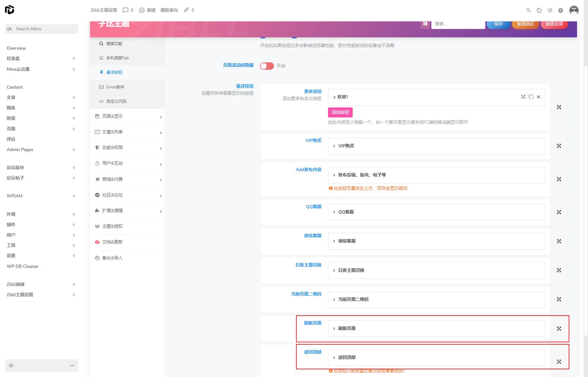Open the Email邮件 settings tab
The width and height of the screenshot is (588, 377).
115,87
